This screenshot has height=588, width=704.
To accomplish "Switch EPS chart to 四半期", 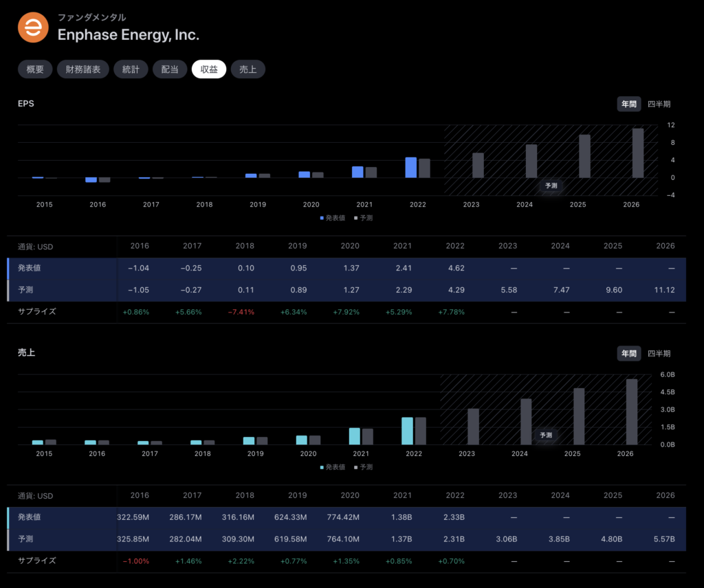I will 659,104.
